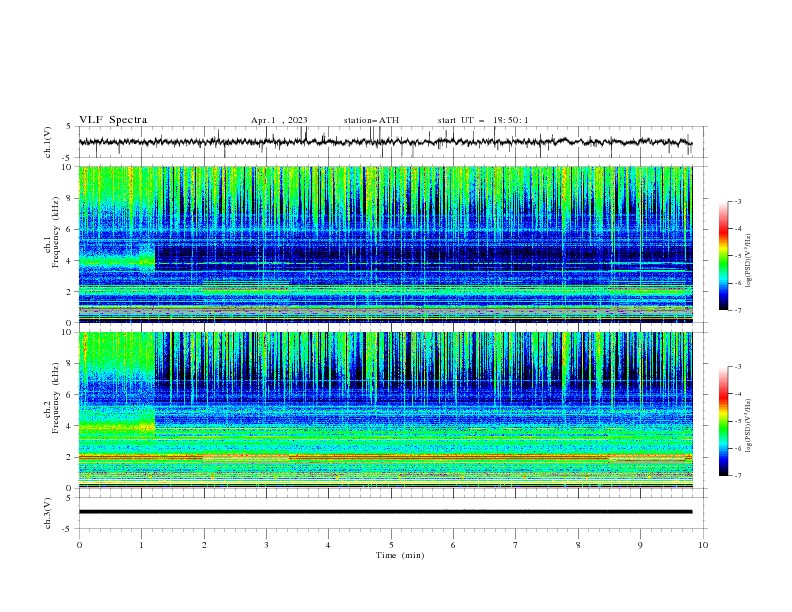792x612 pixels.
Task: Click inside the ch.2 spectrogram panel
Action: [x=386, y=410]
